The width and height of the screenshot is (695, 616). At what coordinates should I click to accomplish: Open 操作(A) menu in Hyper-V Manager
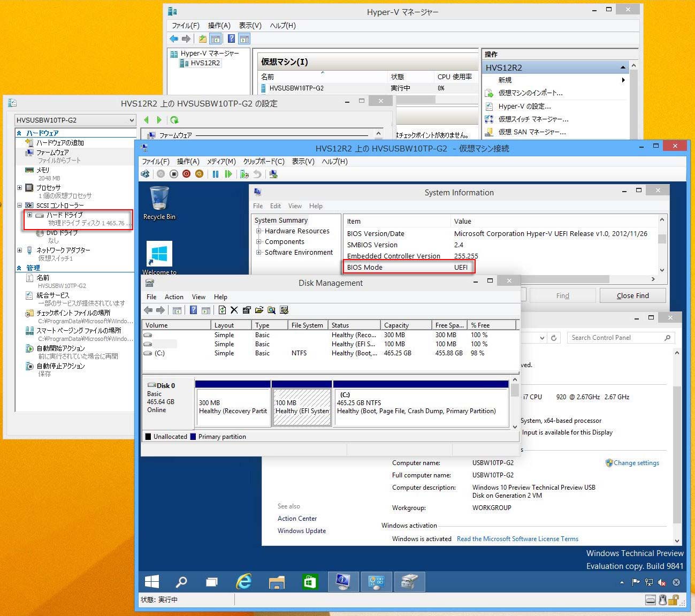(219, 25)
